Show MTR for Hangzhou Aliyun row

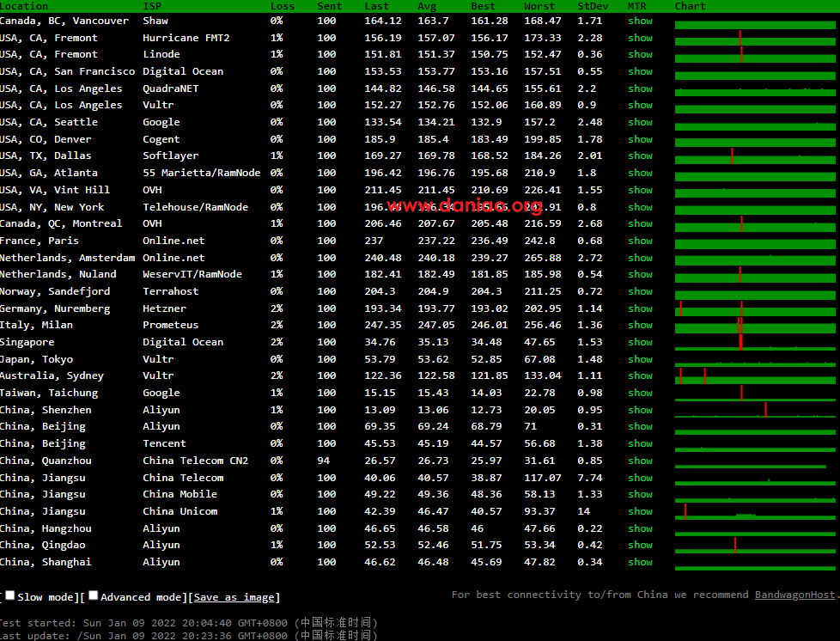pos(640,528)
